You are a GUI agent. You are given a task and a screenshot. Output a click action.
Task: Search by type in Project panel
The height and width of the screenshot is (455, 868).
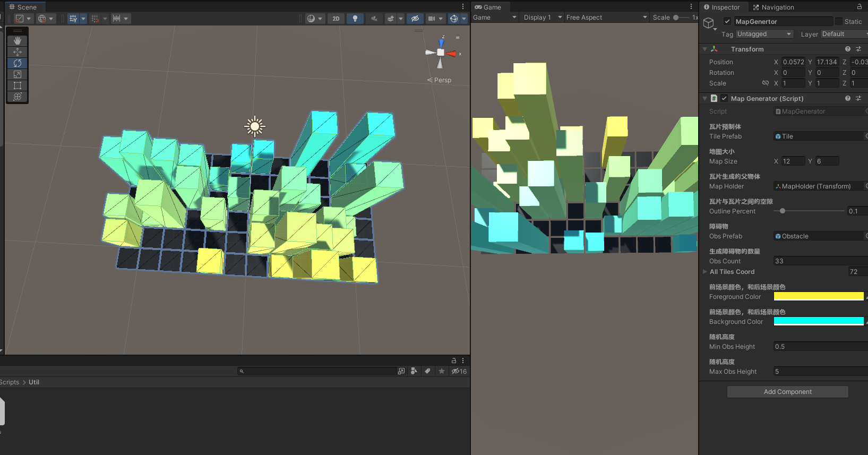pyautogui.click(x=414, y=371)
